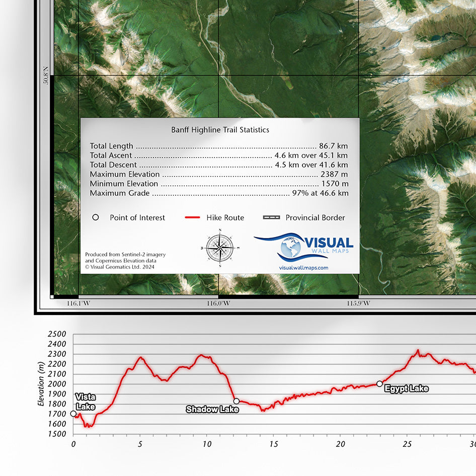Open the visualwallmaps.com link
Screen dimensions: 476x476
pos(303,268)
